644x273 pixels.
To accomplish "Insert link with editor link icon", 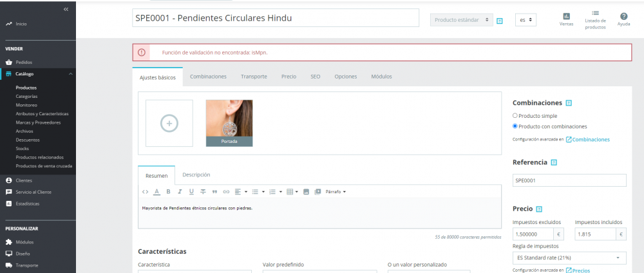I will [226, 192].
